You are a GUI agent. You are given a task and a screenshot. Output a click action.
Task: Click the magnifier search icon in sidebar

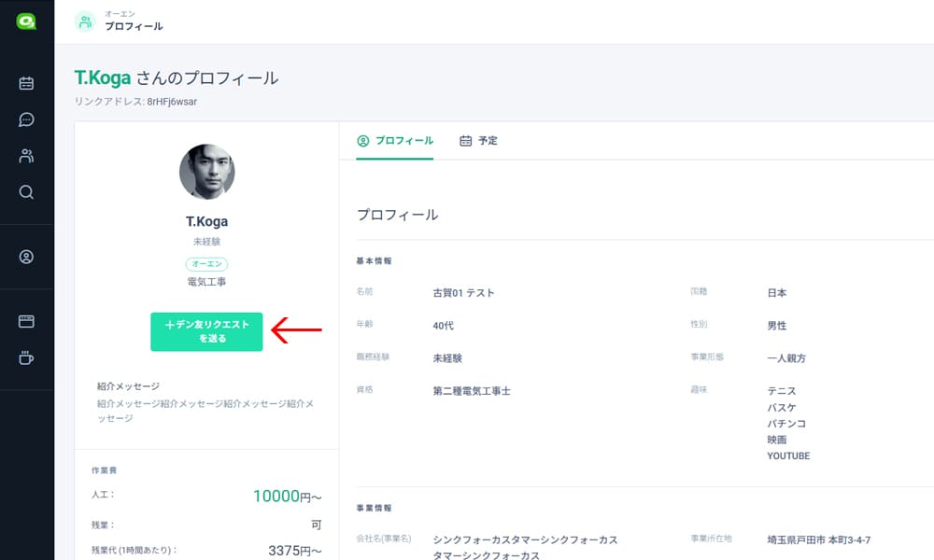(26, 192)
